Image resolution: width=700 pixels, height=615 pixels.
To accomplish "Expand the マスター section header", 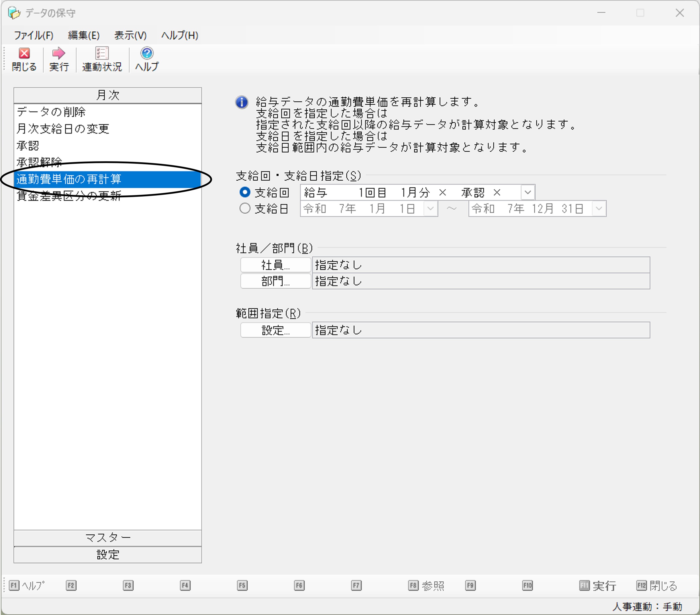I will click(x=108, y=537).
